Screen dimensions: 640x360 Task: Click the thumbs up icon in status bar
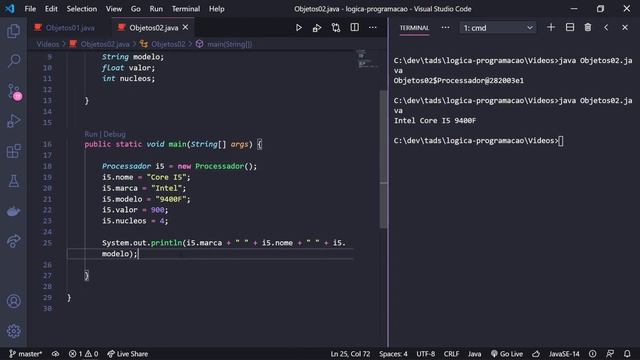point(536,354)
